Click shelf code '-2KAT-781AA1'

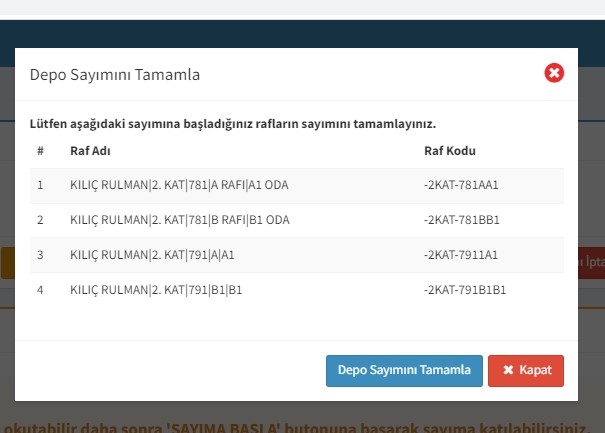coord(461,185)
